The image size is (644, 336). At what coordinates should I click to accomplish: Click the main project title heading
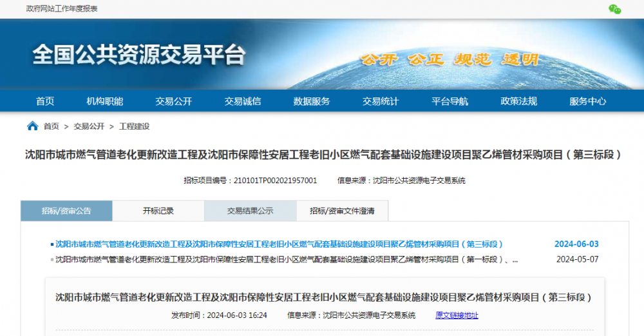(x=323, y=155)
